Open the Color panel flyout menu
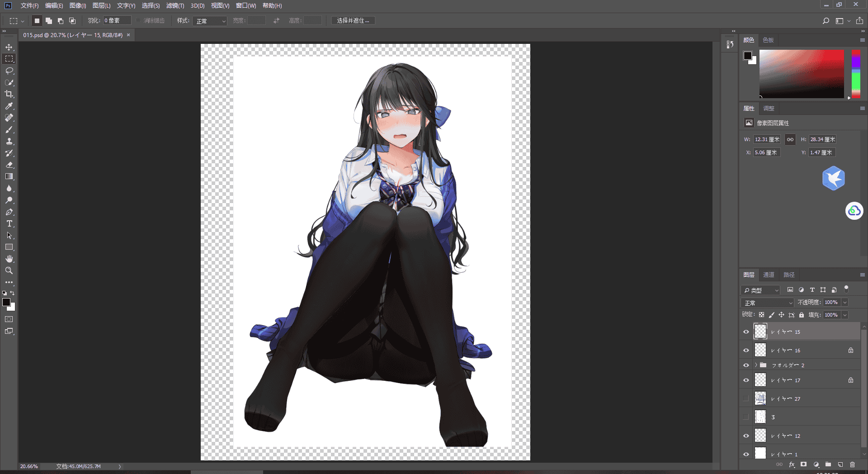This screenshot has height=474, width=868. [862, 40]
